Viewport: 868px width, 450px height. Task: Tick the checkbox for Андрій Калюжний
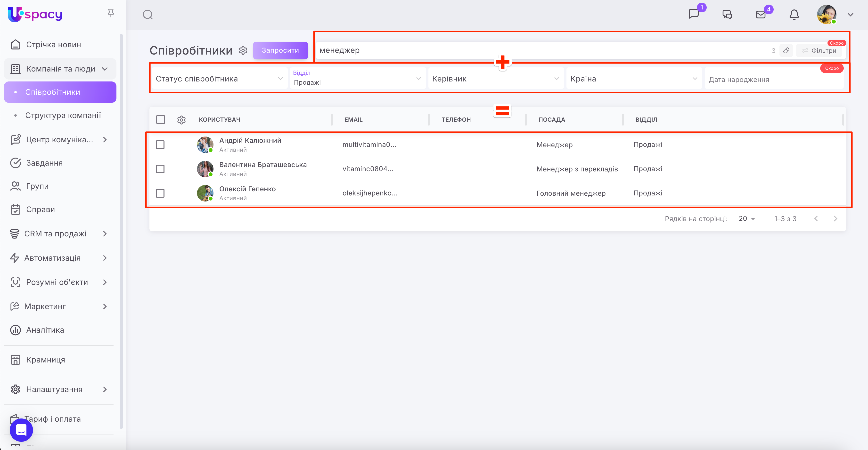160,145
